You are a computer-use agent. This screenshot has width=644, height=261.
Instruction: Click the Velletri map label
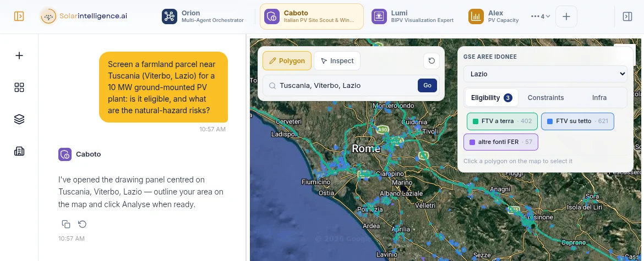[425, 206]
